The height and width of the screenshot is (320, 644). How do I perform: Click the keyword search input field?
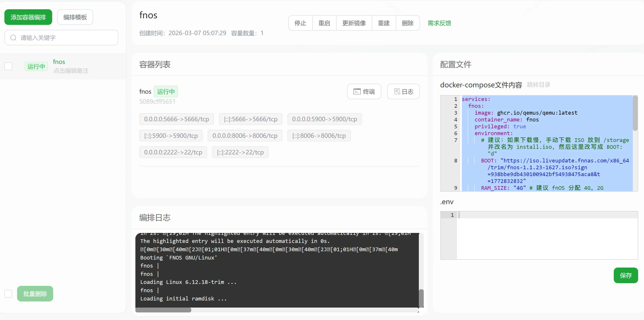point(68,38)
